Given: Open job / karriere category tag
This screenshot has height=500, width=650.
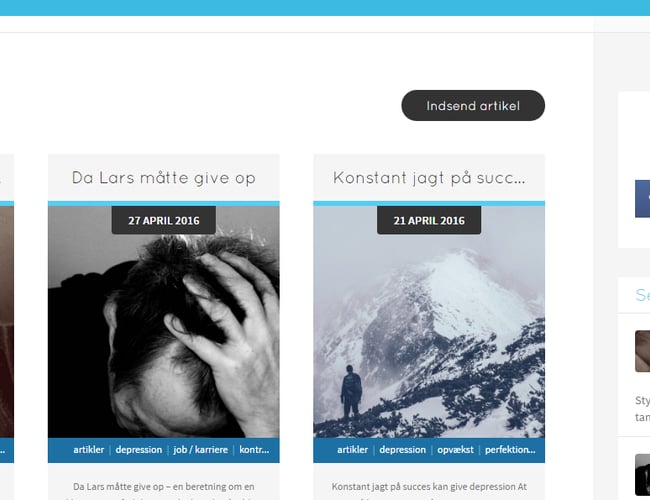Looking at the screenshot, I should (x=201, y=450).
